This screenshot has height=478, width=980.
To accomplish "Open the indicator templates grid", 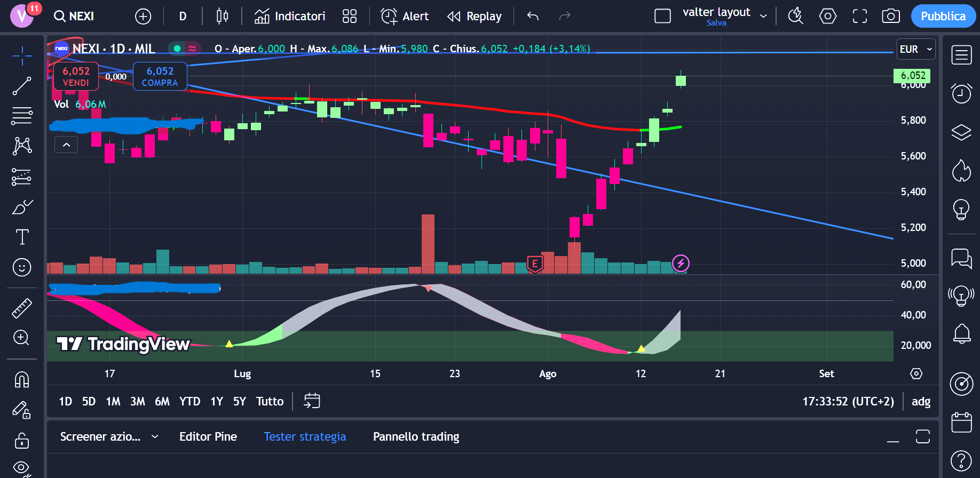I will [x=350, y=17].
